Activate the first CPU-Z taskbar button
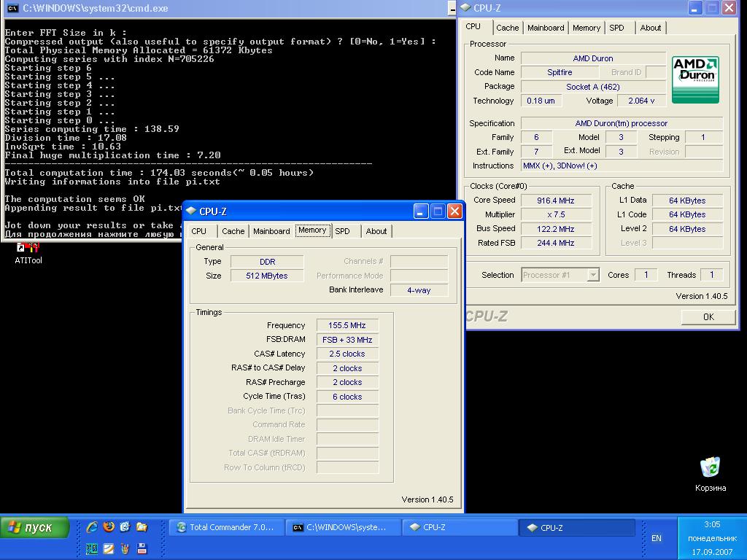Image resolution: width=747 pixels, height=560 pixels. [x=460, y=527]
